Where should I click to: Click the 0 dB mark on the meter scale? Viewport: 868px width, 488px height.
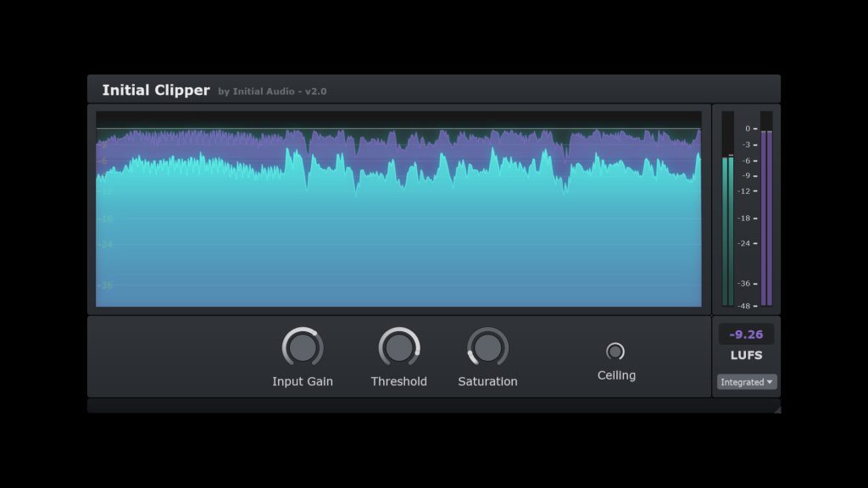(748, 129)
